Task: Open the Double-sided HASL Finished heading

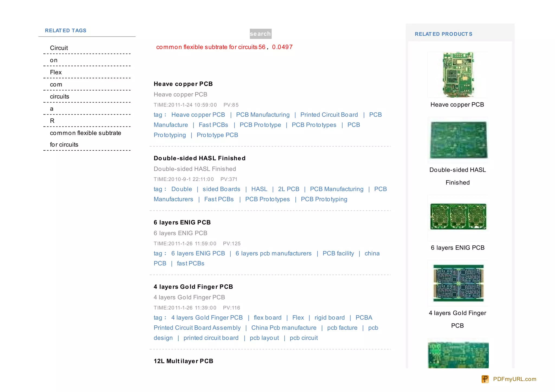Action: [x=199, y=158]
